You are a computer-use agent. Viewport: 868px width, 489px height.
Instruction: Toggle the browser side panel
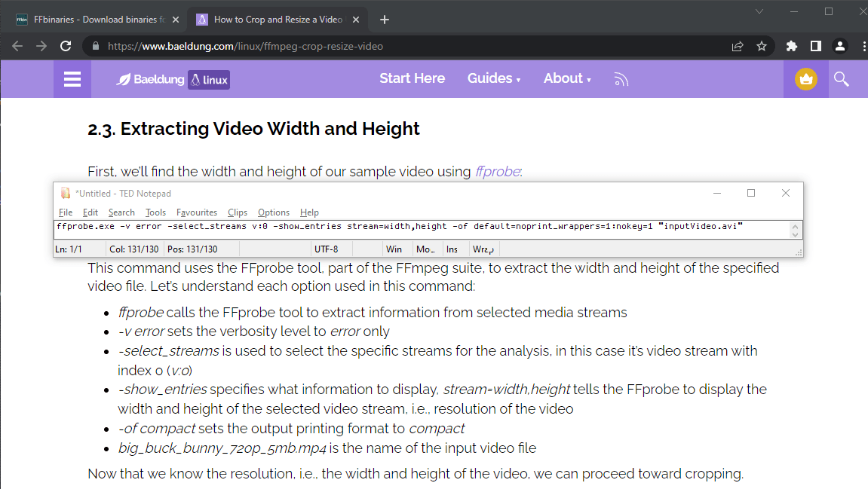coord(815,46)
